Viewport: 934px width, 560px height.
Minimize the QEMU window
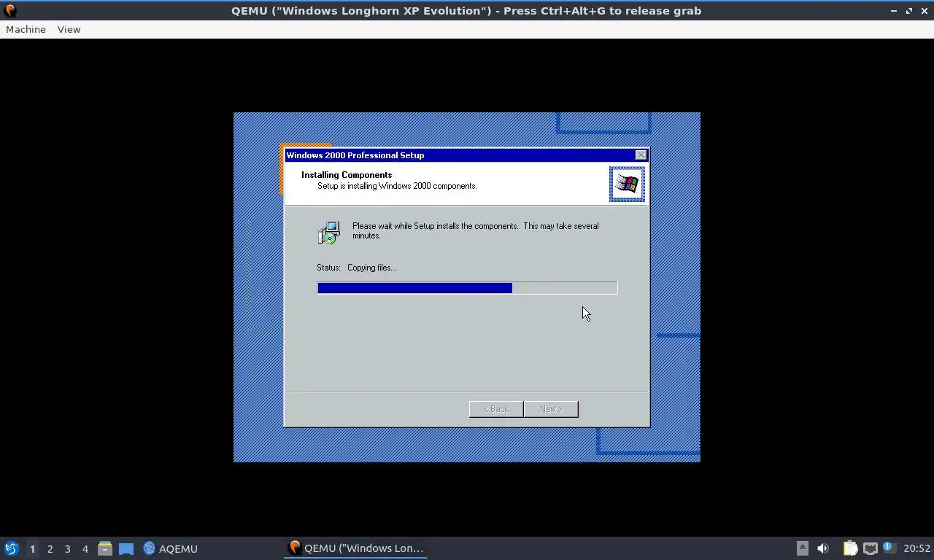[x=894, y=11]
